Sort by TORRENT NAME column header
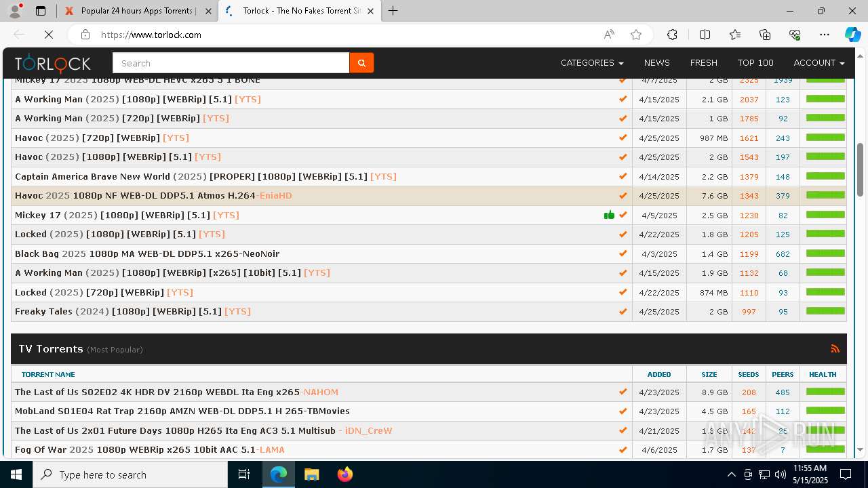The height and width of the screenshot is (488, 868). (48, 374)
